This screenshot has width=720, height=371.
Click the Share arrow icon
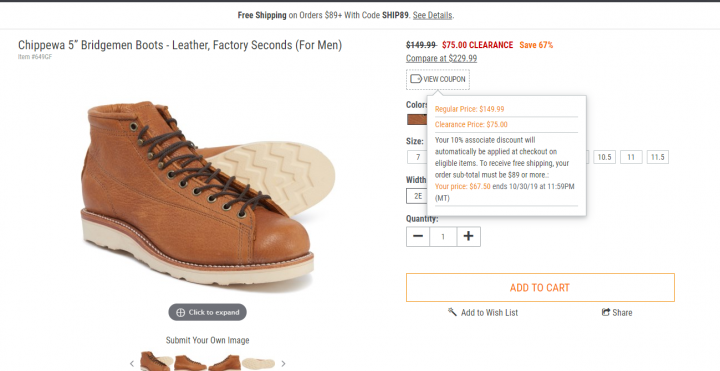pyautogui.click(x=606, y=312)
